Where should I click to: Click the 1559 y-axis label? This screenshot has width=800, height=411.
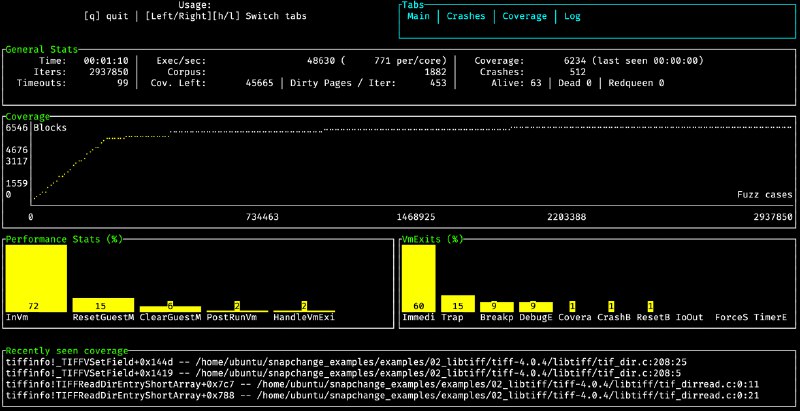pos(16,184)
